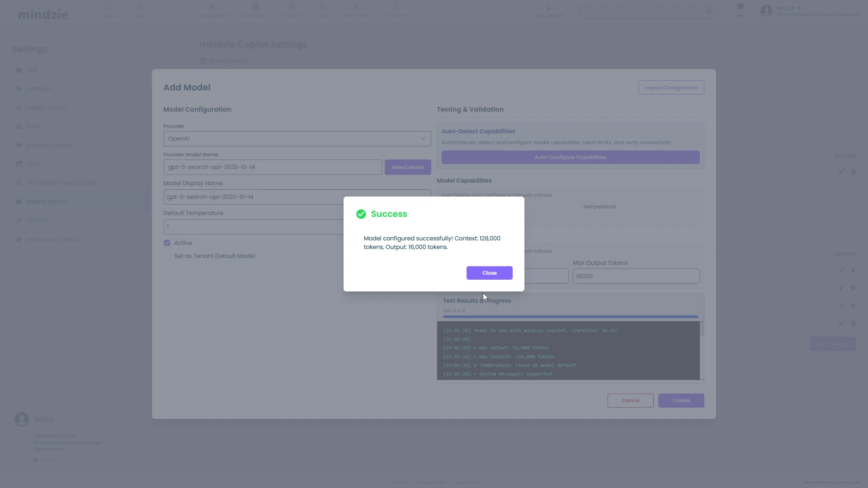Click the Provider dropdown chevron arrow
This screenshot has width=868, height=488.
[x=423, y=139]
